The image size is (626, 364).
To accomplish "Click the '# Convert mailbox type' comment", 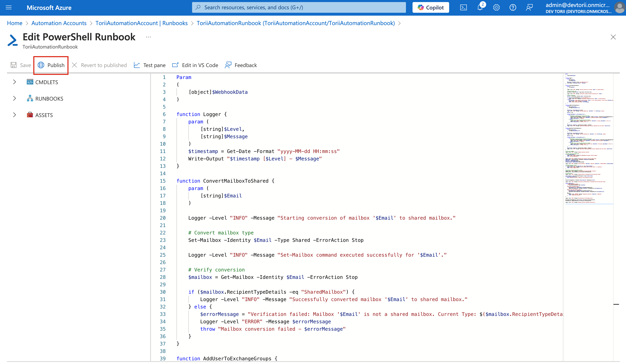I will coord(221,233).
